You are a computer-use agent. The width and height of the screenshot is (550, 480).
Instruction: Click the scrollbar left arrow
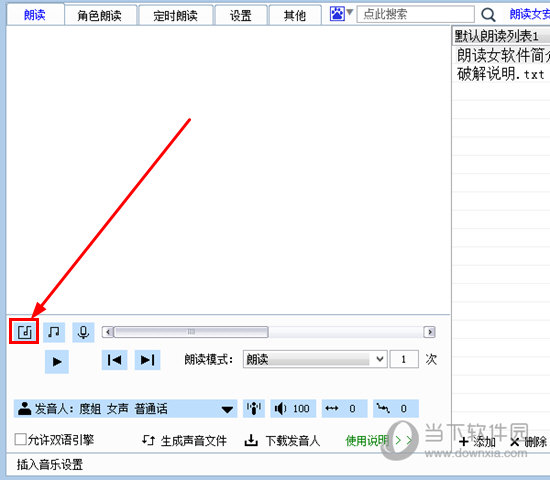point(108,332)
